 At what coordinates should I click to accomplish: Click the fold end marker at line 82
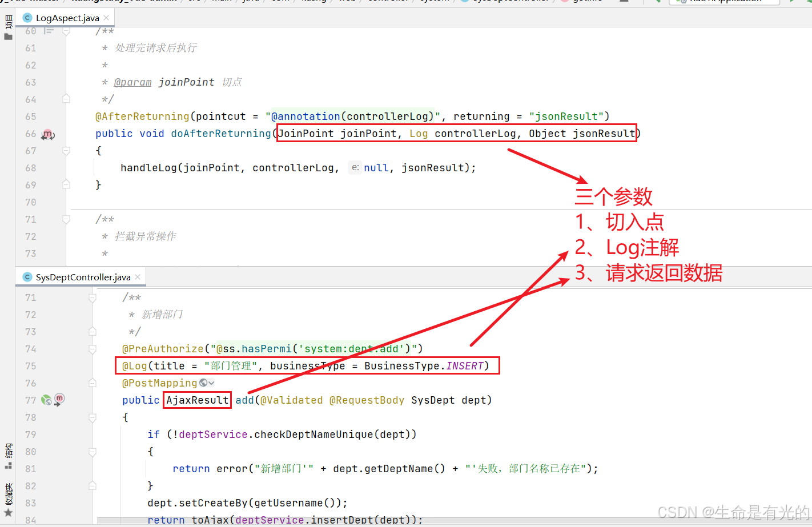[93, 485]
